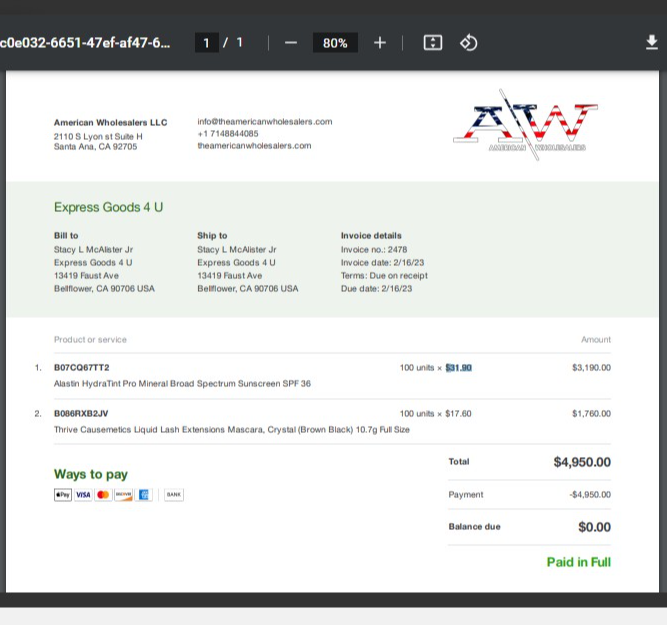Click the info@theamericanwholesalers.com email
Viewport: 667px width, 625px height.
point(265,122)
